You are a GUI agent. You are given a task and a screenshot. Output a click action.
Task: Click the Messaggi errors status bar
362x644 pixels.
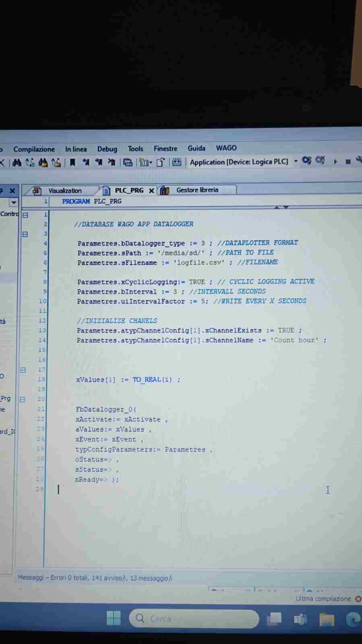click(95, 578)
